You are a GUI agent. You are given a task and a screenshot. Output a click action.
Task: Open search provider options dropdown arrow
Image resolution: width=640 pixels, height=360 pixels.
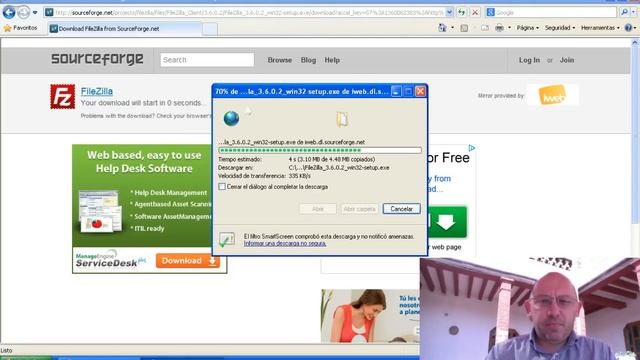pos(634,12)
